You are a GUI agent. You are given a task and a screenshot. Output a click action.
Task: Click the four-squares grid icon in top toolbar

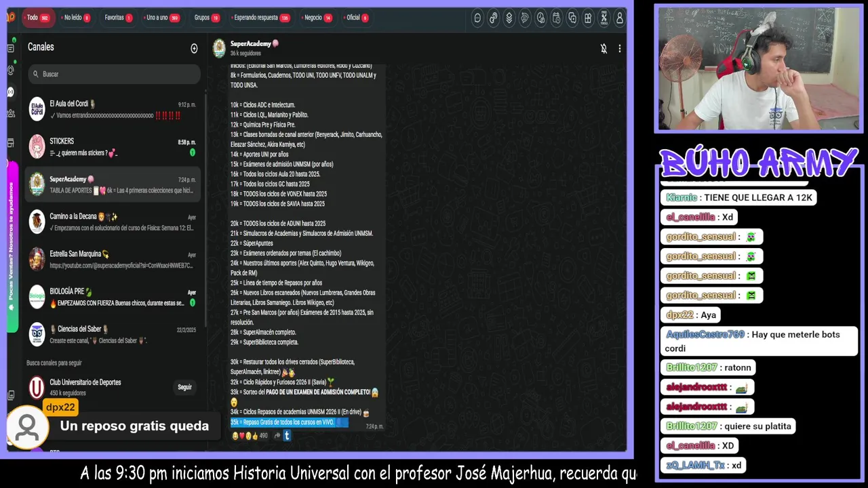(588, 18)
